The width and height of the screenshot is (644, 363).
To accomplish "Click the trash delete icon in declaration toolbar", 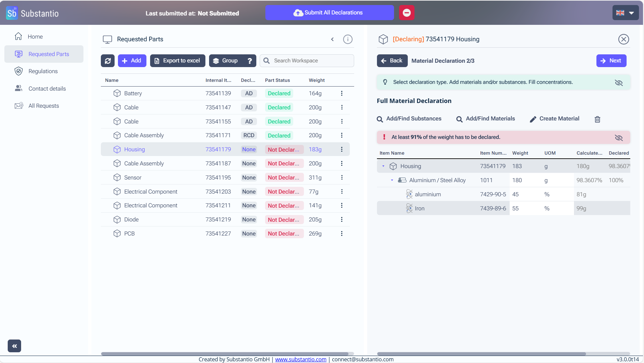I will 597,119.
